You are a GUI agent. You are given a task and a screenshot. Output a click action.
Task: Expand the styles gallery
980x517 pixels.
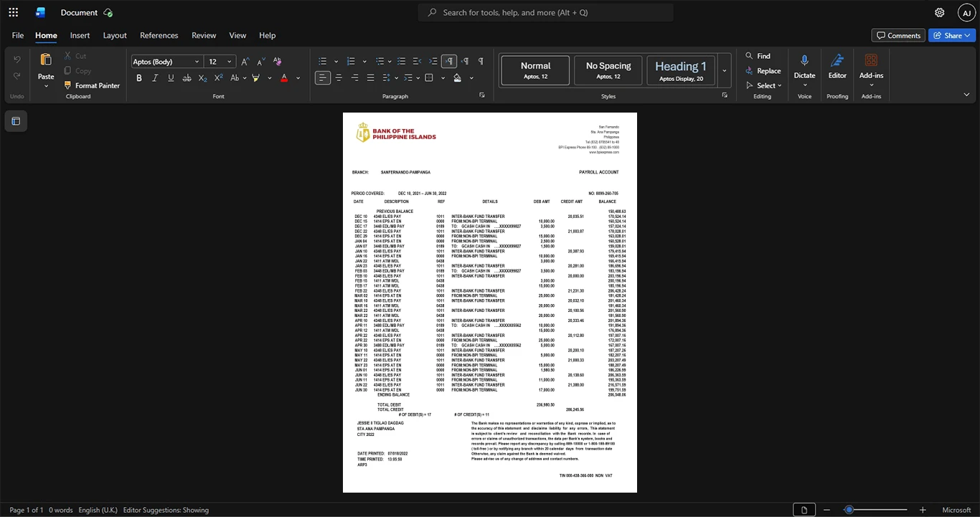pyautogui.click(x=725, y=71)
